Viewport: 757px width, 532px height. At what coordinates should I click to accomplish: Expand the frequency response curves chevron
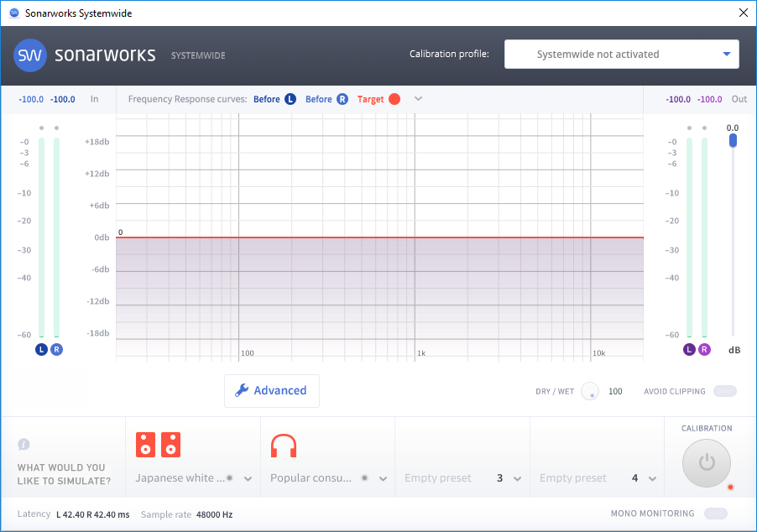[419, 98]
